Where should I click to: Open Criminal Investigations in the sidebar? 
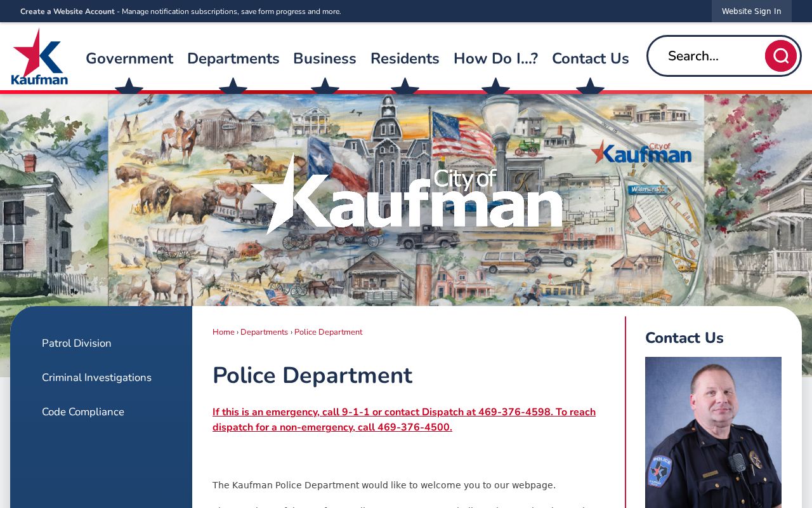coord(96,377)
